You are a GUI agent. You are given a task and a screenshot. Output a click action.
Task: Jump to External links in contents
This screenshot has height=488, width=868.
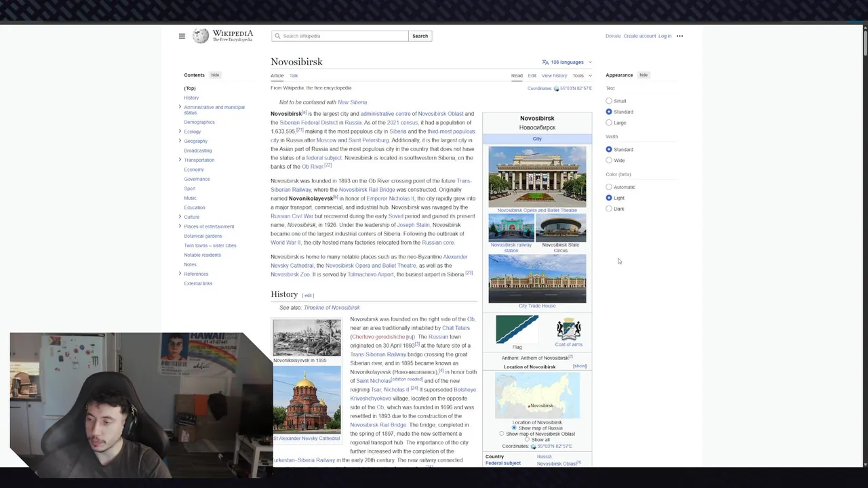pyautogui.click(x=198, y=283)
